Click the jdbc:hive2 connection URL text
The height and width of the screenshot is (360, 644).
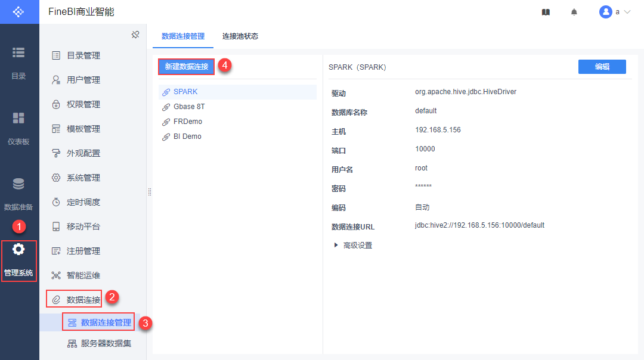coord(479,225)
